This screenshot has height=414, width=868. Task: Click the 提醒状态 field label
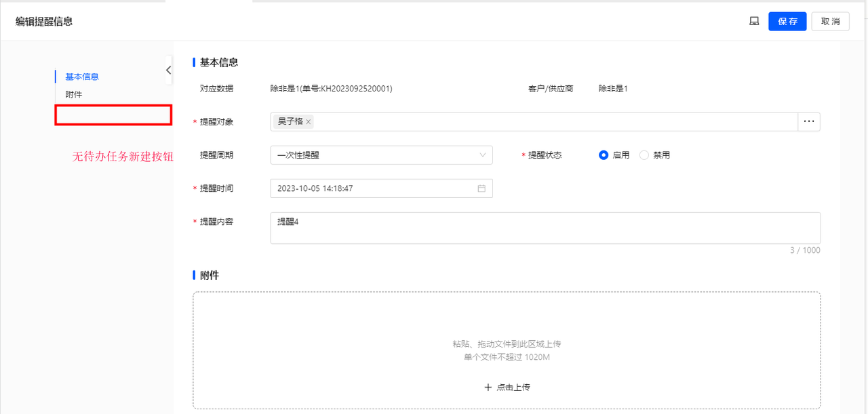[545, 155]
